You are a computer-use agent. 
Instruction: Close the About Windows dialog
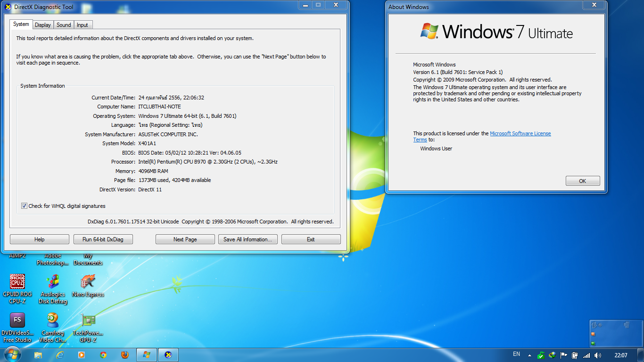click(594, 5)
